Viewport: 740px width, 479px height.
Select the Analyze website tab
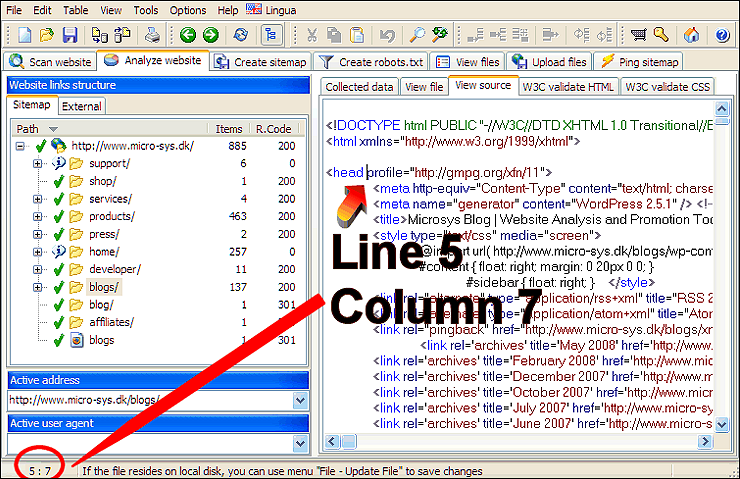click(153, 60)
